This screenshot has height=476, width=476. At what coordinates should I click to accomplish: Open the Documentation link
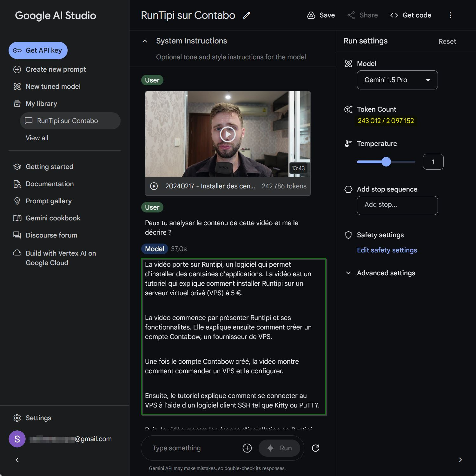(50, 184)
